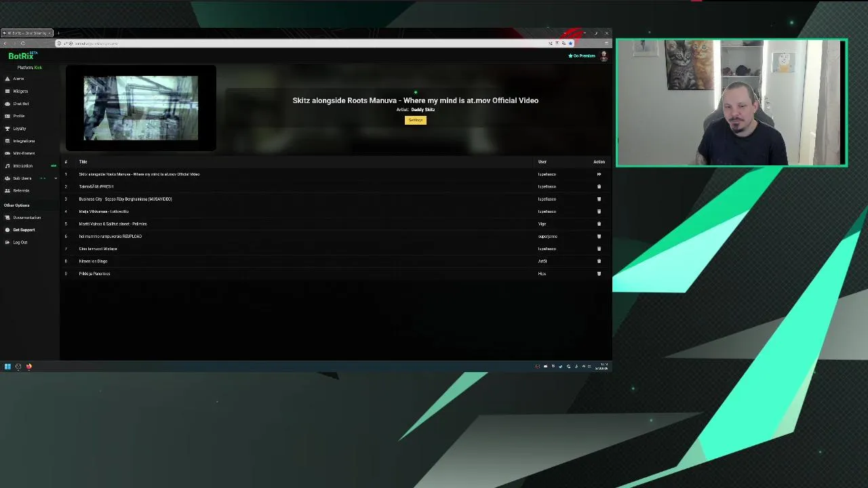Click user name Vige in queue
This screenshot has width=868, height=488.
tap(542, 224)
